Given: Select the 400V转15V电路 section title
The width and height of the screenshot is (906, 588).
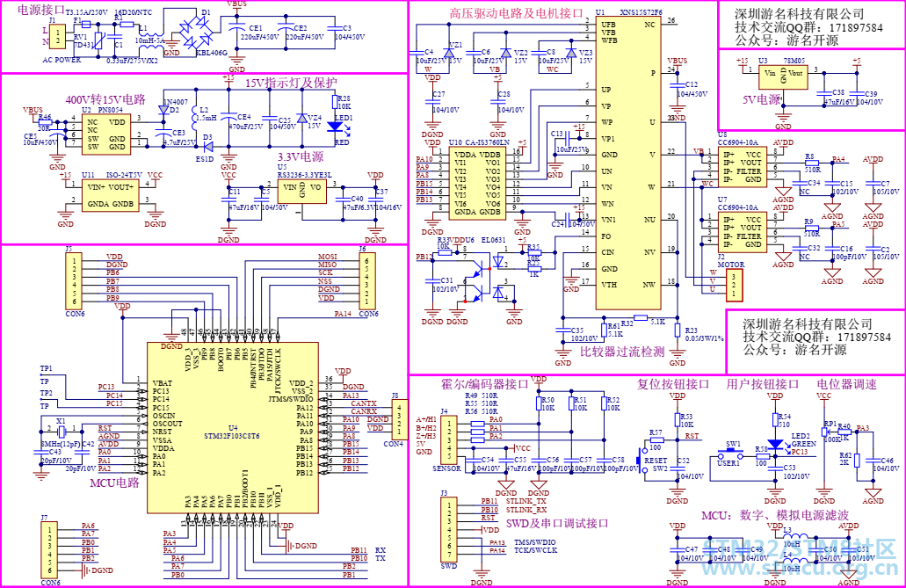Looking at the screenshot, I should [x=105, y=99].
